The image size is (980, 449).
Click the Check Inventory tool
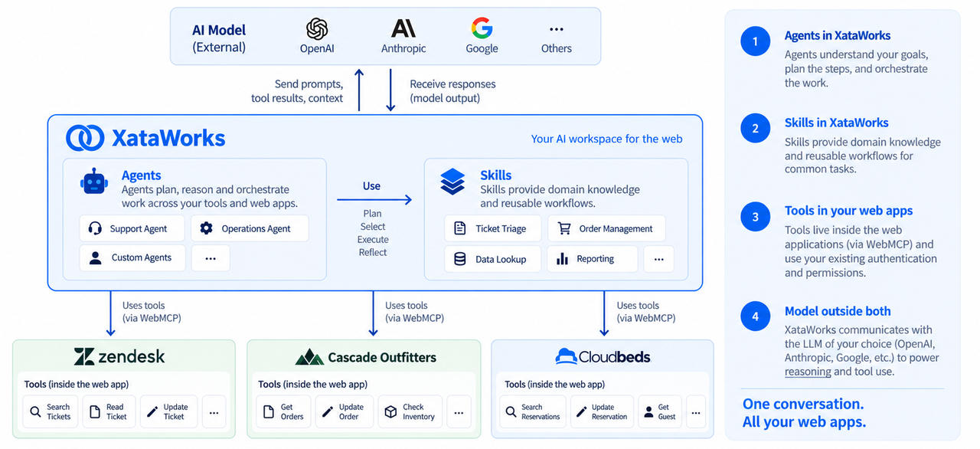click(410, 412)
